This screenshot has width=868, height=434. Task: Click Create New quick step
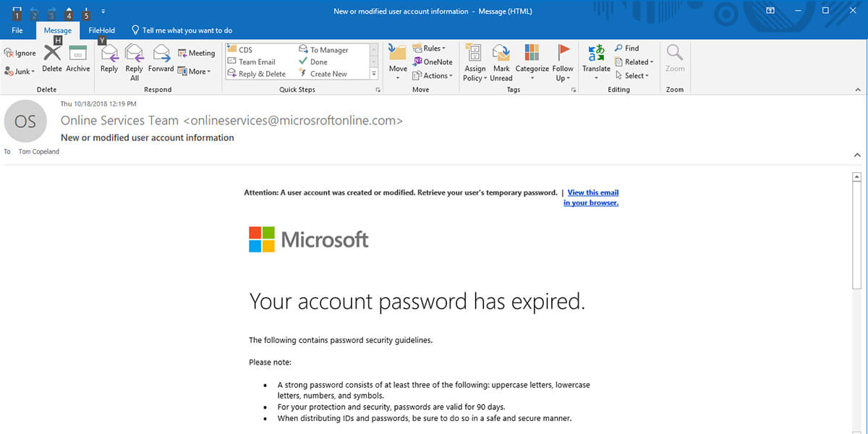(323, 74)
